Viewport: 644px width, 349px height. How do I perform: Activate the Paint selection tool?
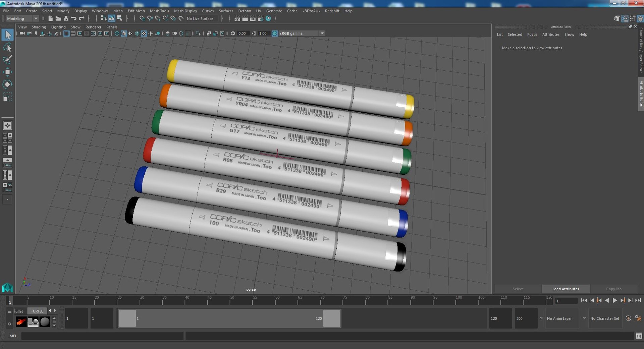(x=7, y=60)
